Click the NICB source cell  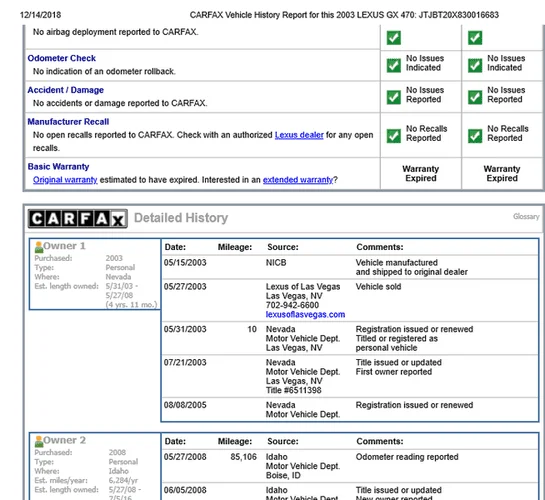coord(276,263)
